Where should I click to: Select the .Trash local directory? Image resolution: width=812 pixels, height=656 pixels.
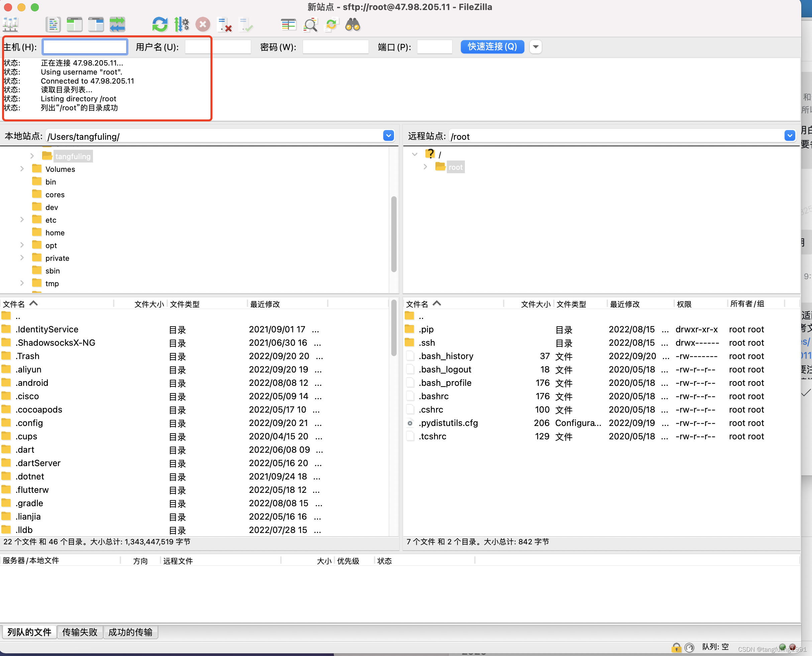(194, 356)
